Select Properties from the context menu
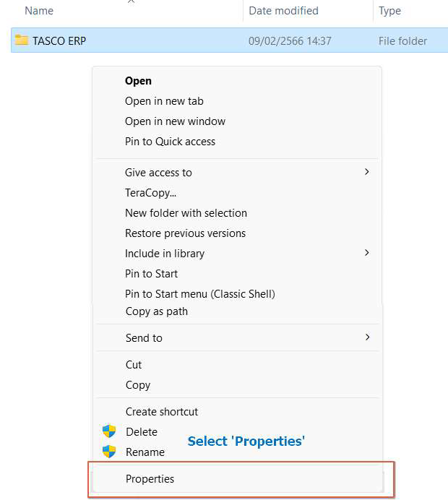Screen dimensions: 448x500 pyautogui.click(x=150, y=478)
